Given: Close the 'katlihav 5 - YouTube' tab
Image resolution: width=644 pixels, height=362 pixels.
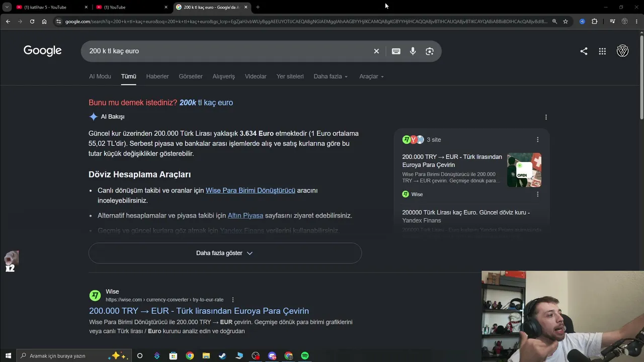Looking at the screenshot, I should click(x=86, y=7).
